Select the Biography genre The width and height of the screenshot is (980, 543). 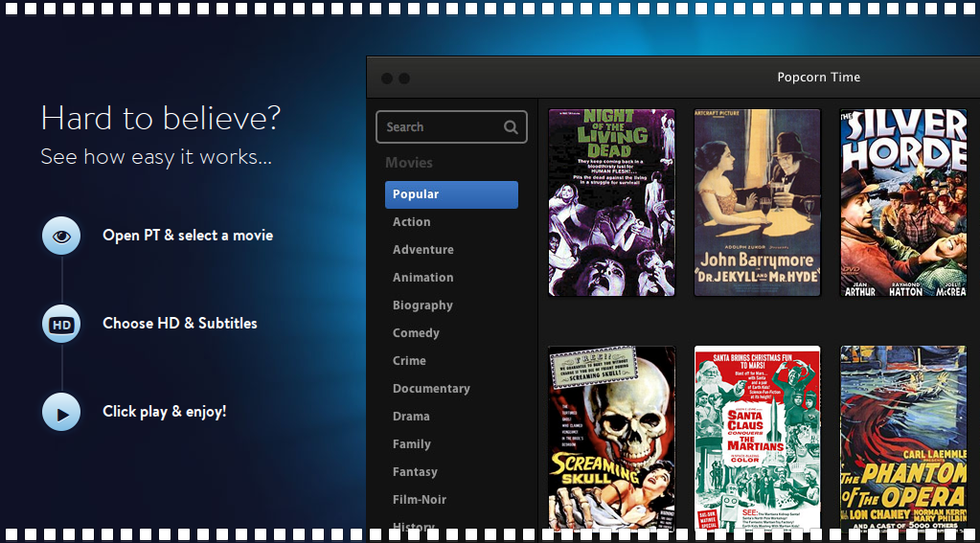(x=422, y=305)
